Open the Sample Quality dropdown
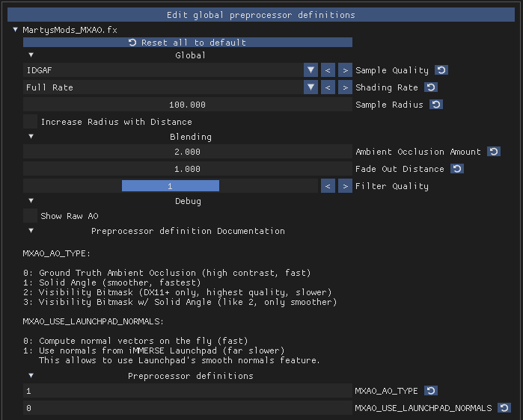Image resolution: width=523 pixels, height=420 pixels. click(311, 70)
